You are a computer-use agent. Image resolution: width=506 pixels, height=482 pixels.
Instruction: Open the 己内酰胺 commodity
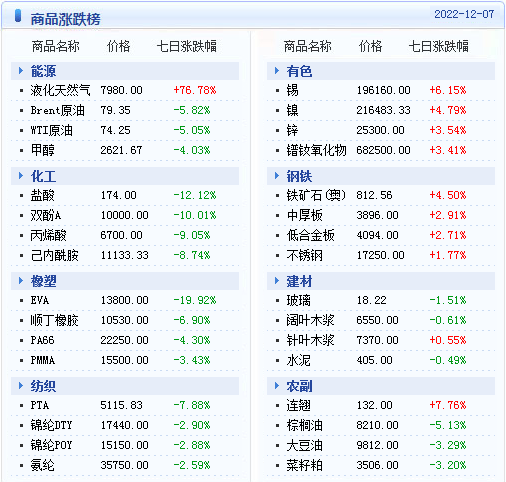pos(54,255)
